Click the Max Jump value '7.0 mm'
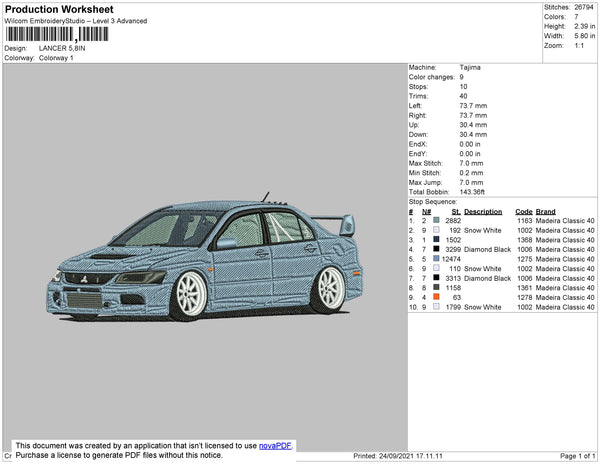Image resolution: width=600 pixels, height=464 pixels. (471, 182)
